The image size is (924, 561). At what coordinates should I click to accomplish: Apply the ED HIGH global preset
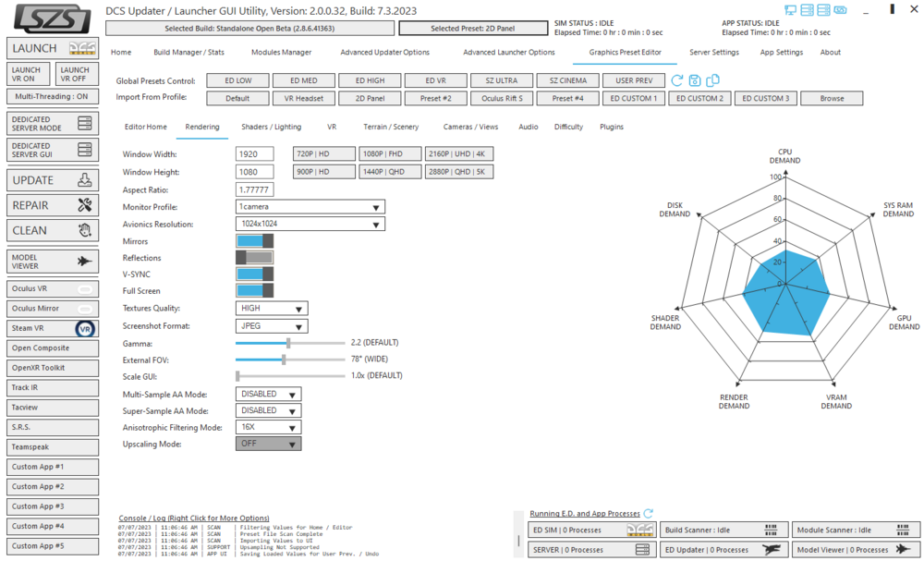tap(370, 80)
